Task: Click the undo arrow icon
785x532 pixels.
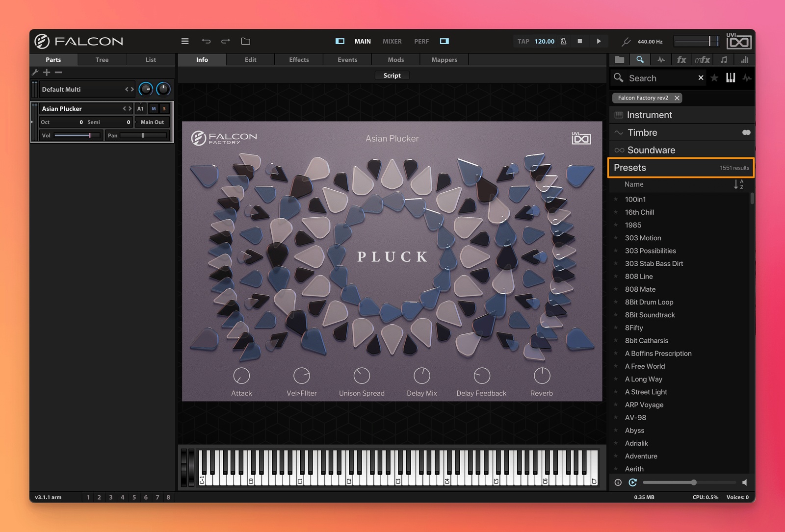Action: (x=206, y=41)
